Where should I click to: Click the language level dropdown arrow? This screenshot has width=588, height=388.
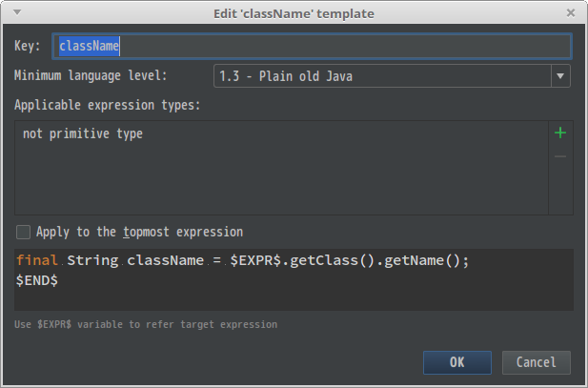tap(560, 76)
